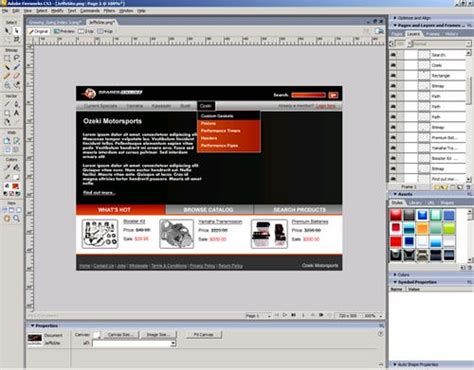The width and height of the screenshot is (474, 370).
Task: Toggle visibility of the Rectangle layer
Action: (393, 75)
